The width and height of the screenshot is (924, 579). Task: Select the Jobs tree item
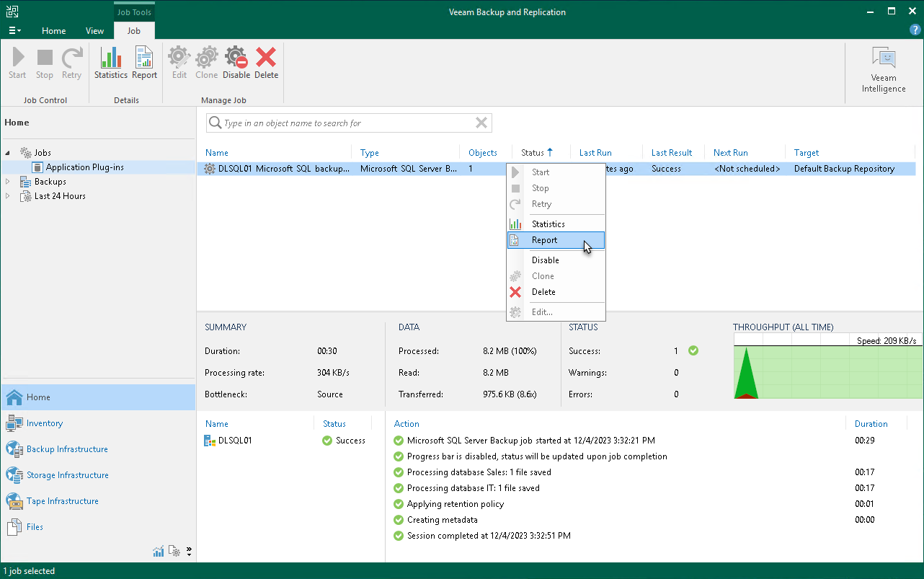click(x=43, y=153)
